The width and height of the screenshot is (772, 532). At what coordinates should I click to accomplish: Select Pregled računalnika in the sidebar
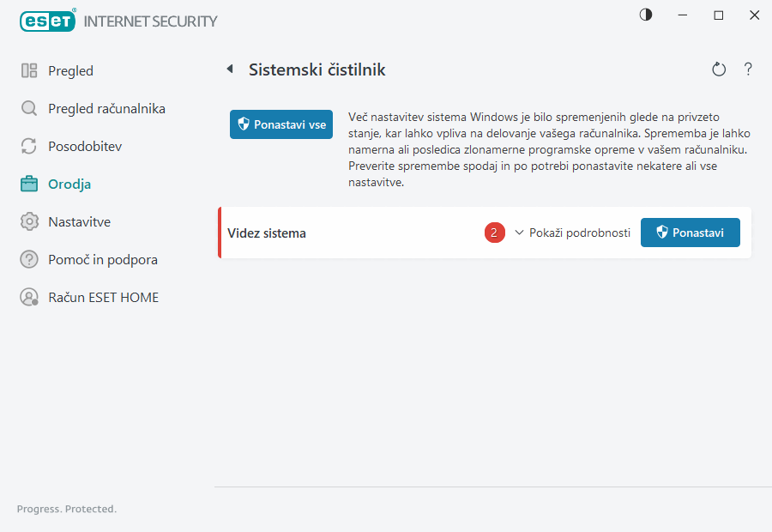tap(106, 109)
